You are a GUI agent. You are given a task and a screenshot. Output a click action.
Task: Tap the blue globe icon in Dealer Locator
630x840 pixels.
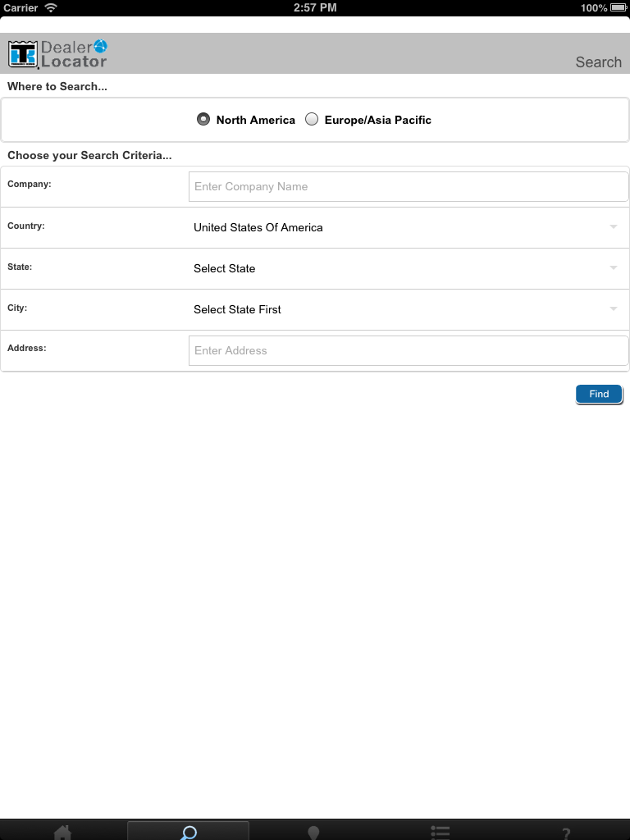point(100,46)
